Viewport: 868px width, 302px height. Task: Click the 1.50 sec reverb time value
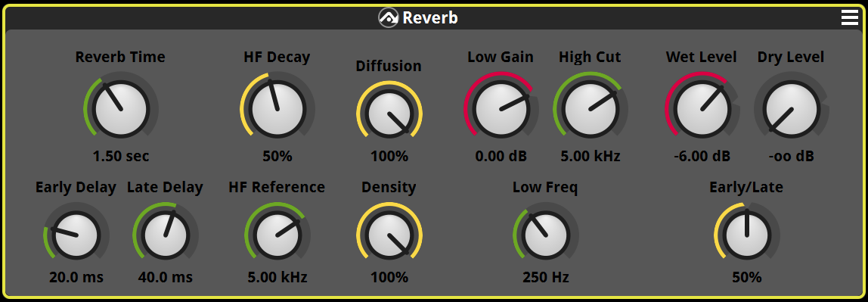coord(121,156)
